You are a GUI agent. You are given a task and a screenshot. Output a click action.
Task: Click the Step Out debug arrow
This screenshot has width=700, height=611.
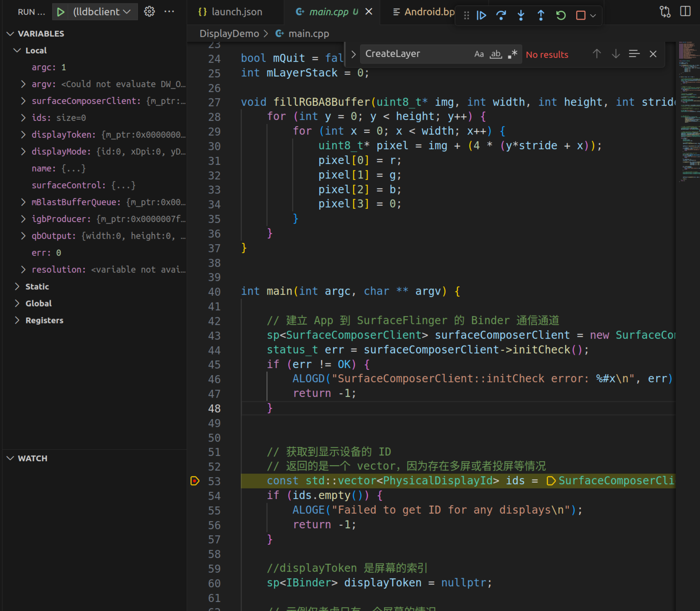[x=541, y=15]
